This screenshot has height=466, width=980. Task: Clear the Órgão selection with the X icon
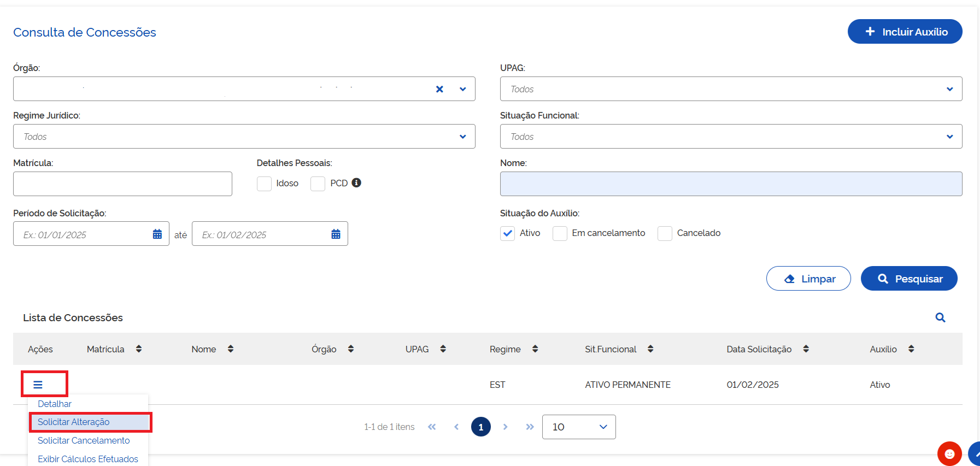439,89
